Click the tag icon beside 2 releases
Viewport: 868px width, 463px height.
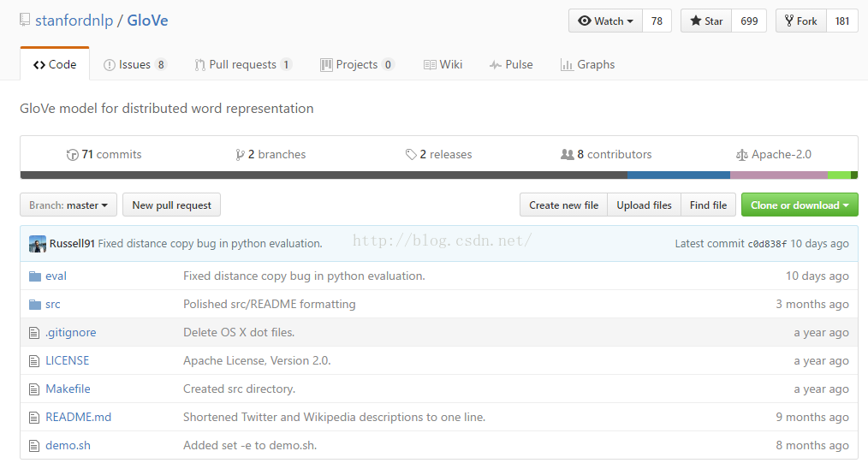[x=411, y=154]
